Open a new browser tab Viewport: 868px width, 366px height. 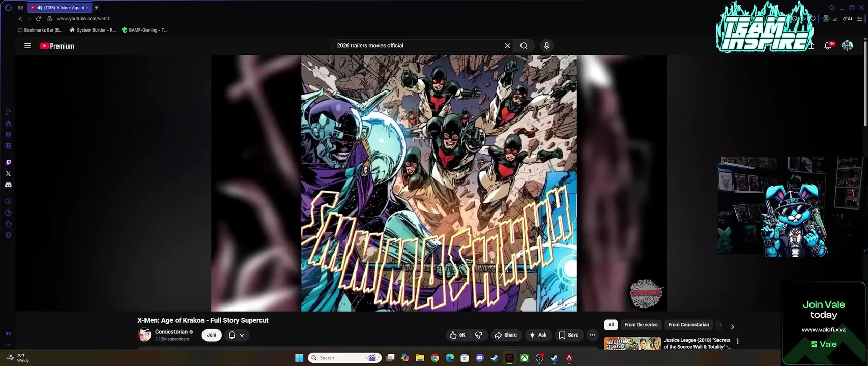click(x=96, y=8)
